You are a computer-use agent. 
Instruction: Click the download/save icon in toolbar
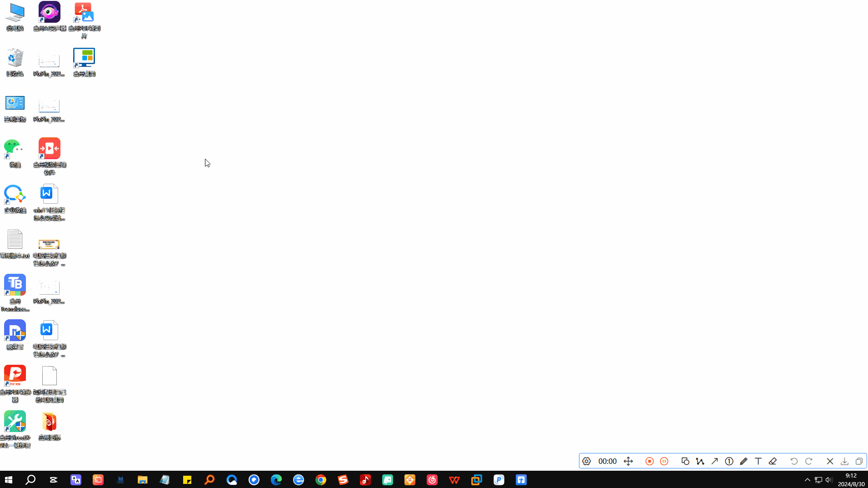844,461
